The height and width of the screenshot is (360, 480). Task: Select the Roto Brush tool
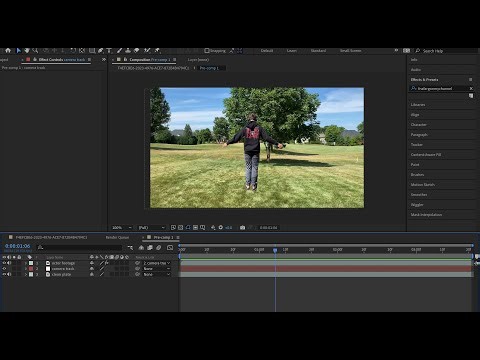tap(147, 50)
